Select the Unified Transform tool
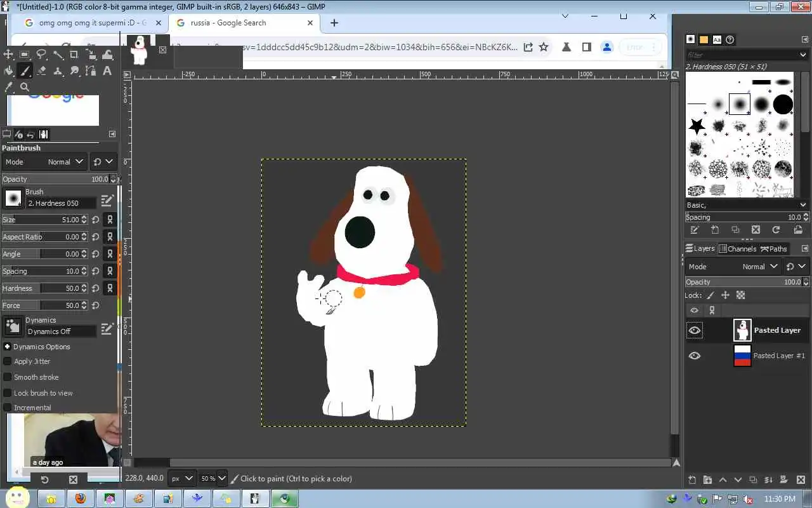Image resolution: width=812 pixels, height=508 pixels. click(91, 55)
